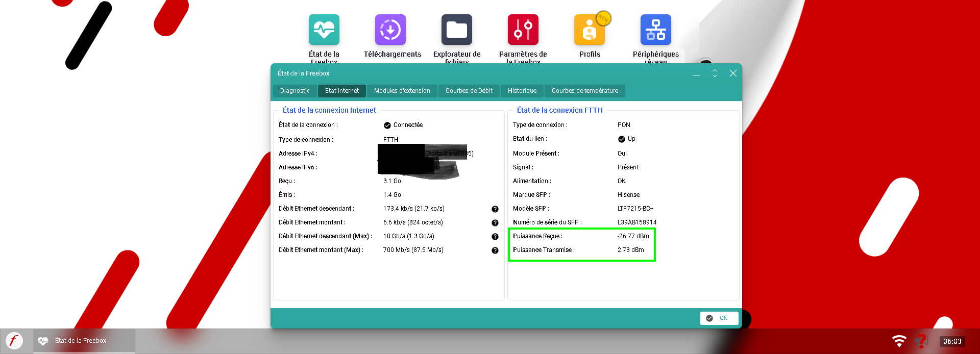Select État de la Freebox taskbar entry
980x354 pixels.
tap(84, 341)
